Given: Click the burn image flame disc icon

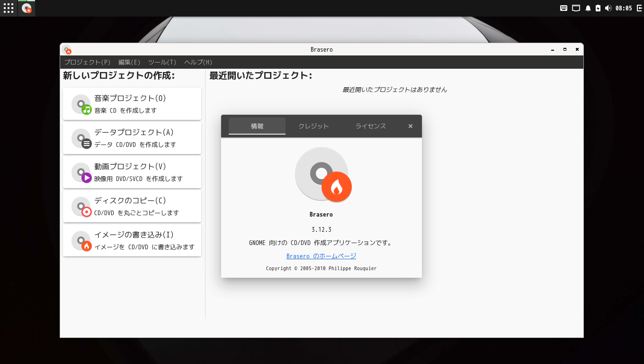Looking at the screenshot, I should point(81,240).
